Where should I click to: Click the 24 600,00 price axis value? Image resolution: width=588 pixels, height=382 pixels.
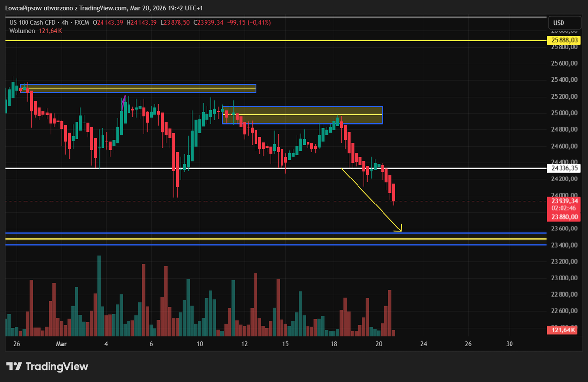pyautogui.click(x=564, y=146)
